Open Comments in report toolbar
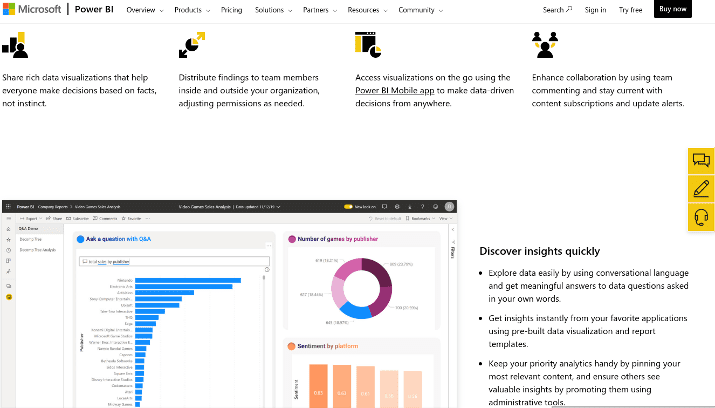Screen dimensions: 715x408 [105, 218]
